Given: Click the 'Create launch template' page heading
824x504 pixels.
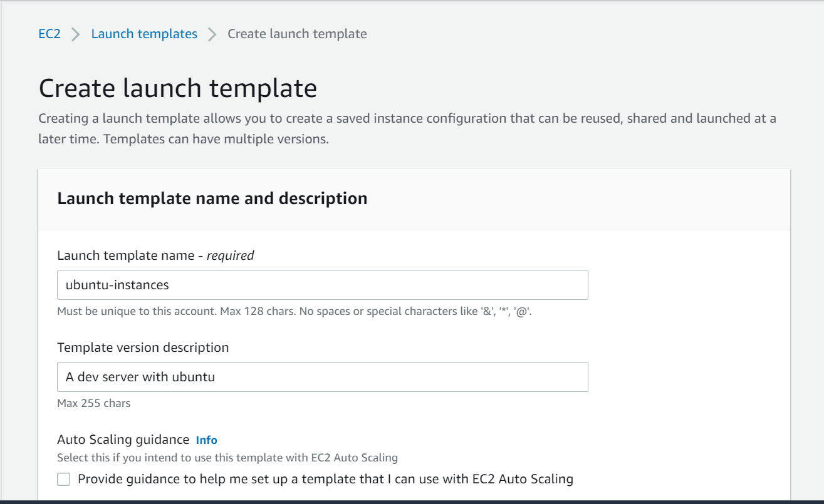Looking at the screenshot, I should tap(178, 88).
